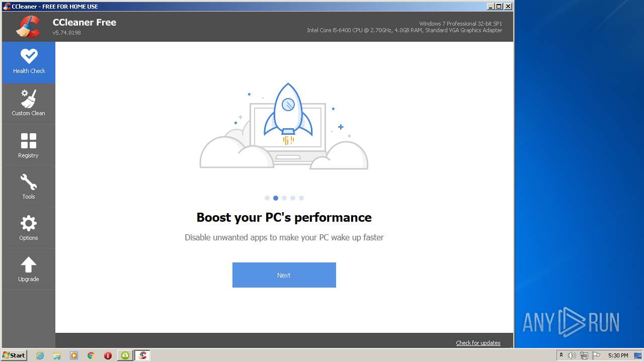This screenshot has width=644, height=362.
Task: Open the Windows Start menu
Action: (14, 355)
